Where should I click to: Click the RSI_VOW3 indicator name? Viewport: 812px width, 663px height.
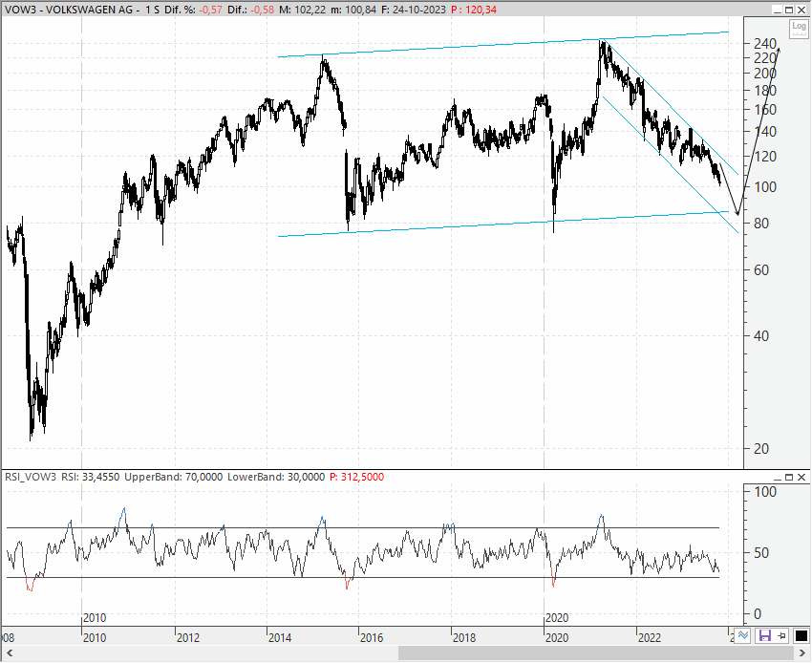31,477
